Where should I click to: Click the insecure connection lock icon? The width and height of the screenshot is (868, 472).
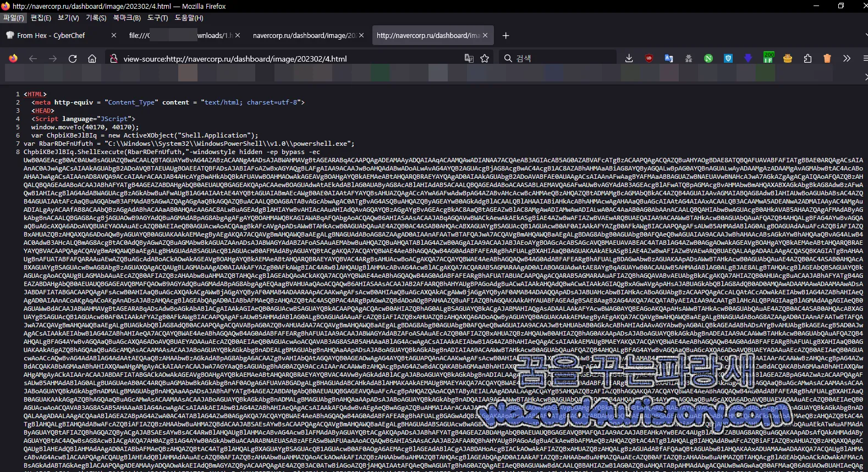(x=113, y=58)
